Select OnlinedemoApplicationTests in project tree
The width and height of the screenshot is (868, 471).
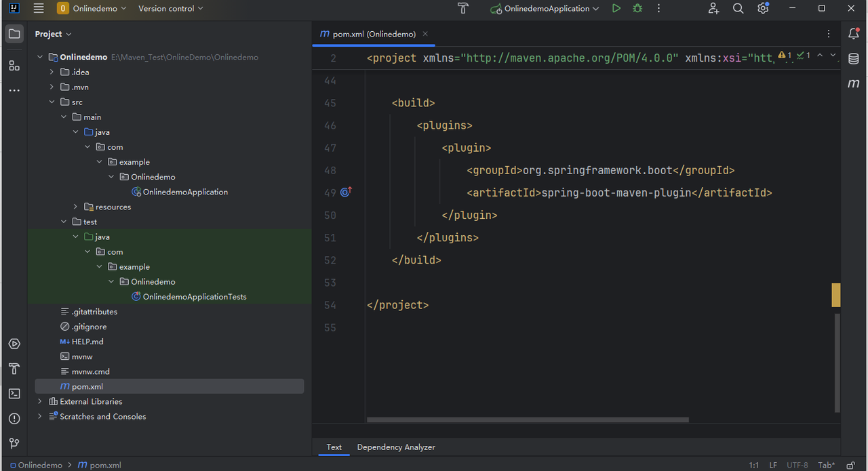click(194, 297)
